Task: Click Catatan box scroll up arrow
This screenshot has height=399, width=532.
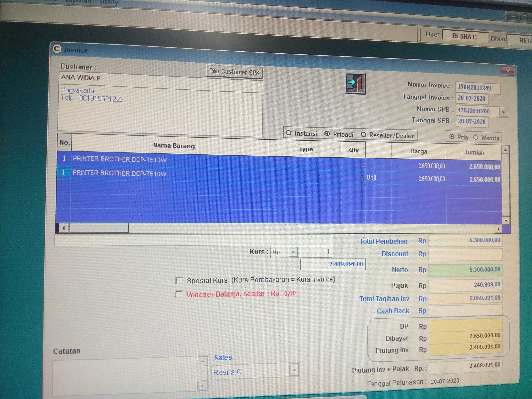Action: point(202,361)
